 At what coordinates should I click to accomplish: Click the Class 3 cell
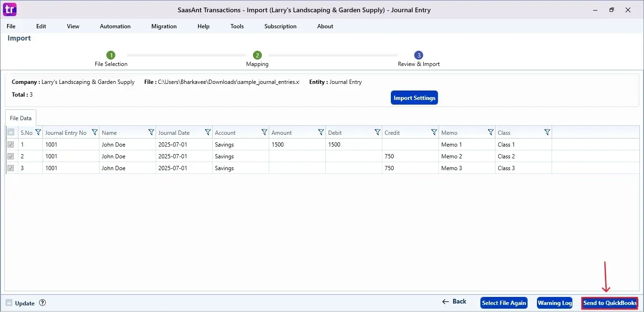(x=523, y=168)
